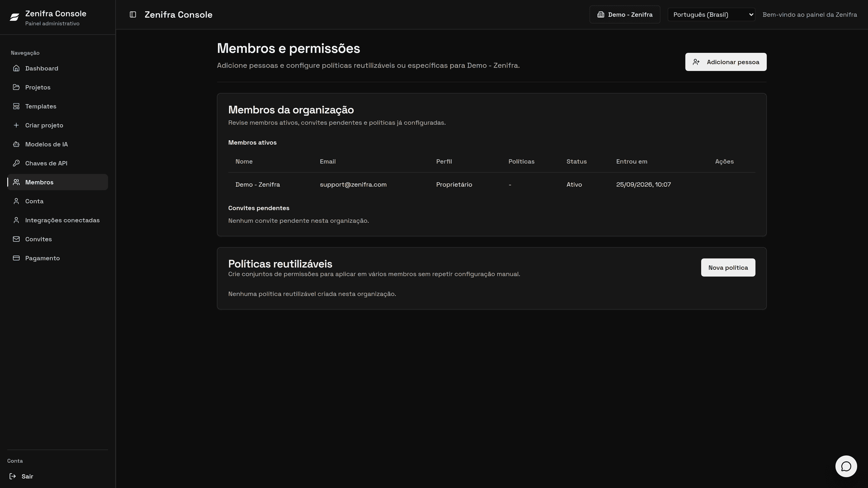The width and height of the screenshot is (868, 488).
Task: Click the Status column header
Action: tap(576, 161)
